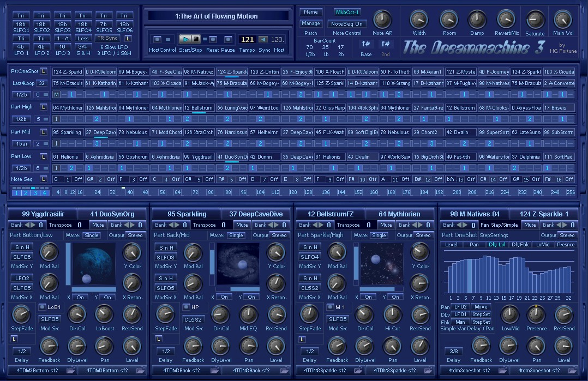This screenshot has height=381, width=588.
Task: Toggle X On in Part Bottom/Low
Action: (x=80, y=297)
